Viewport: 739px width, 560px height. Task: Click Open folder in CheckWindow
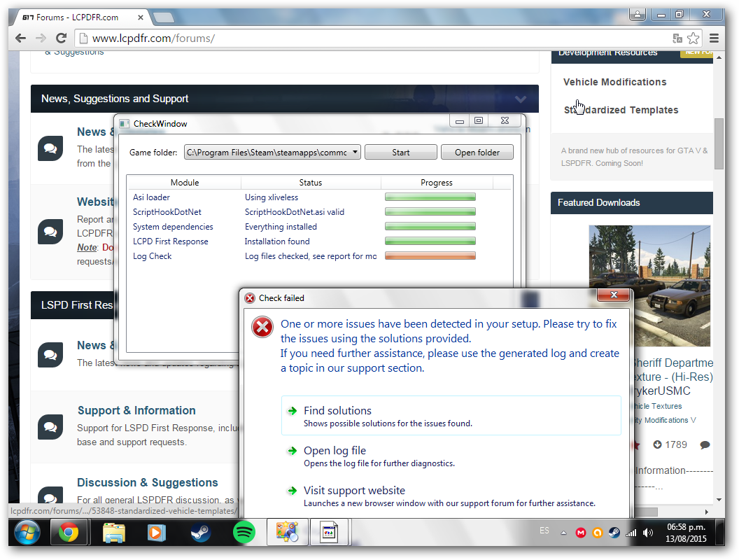click(x=477, y=153)
